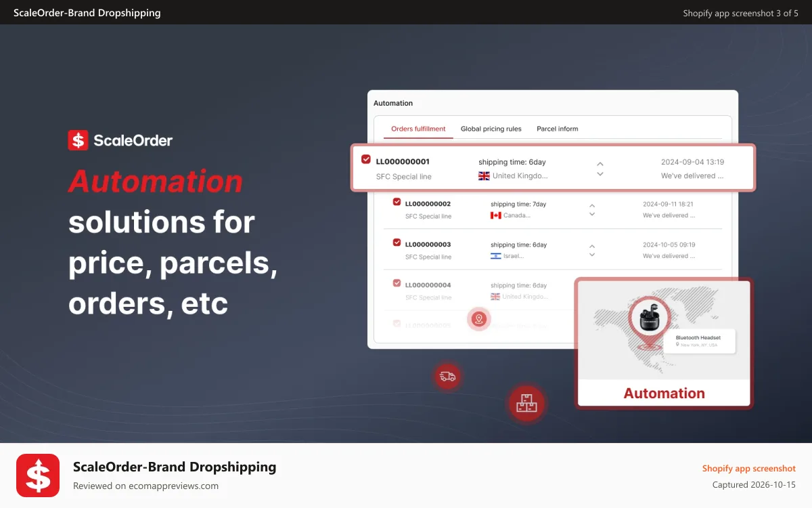The width and height of the screenshot is (812, 508).
Task: Click 'Shopify app screenshot 3 of 5' header text
Action: 740,13
